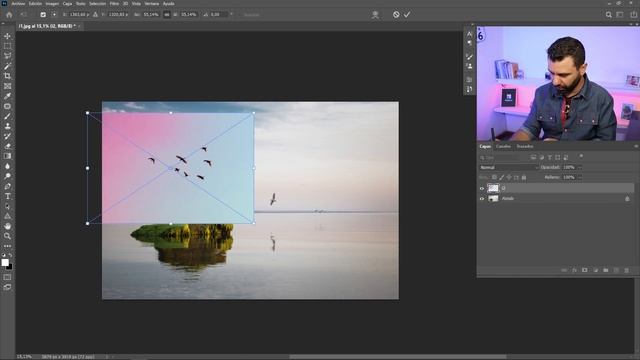Image resolution: width=640 pixels, height=360 pixels.
Task: Open the Imagen menu
Action: point(52,3)
